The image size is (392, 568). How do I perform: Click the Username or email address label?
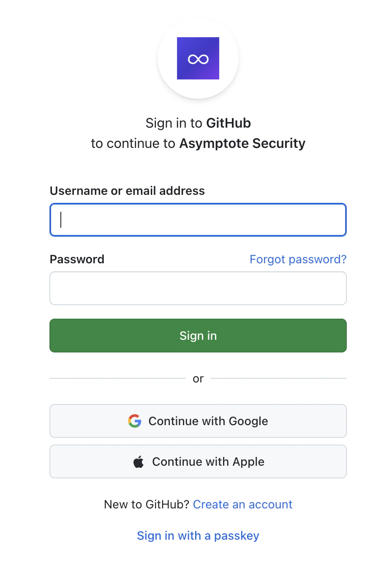click(x=127, y=191)
